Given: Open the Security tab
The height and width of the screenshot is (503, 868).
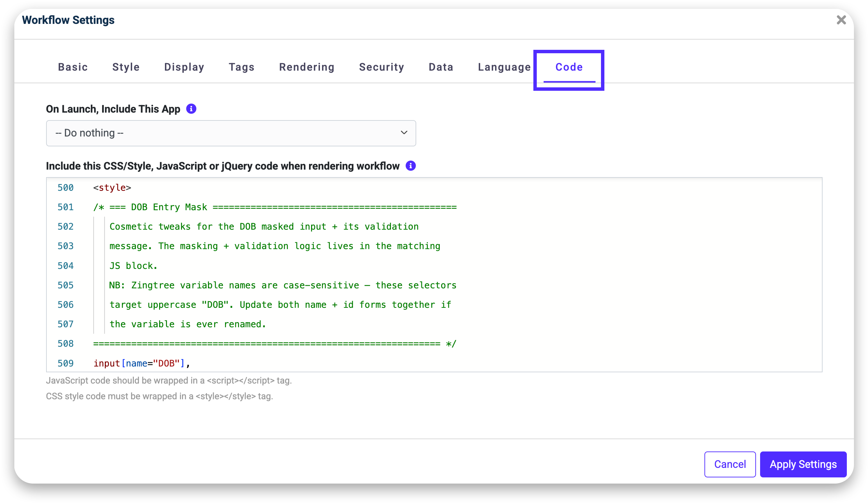Looking at the screenshot, I should (x=381, y=67).
